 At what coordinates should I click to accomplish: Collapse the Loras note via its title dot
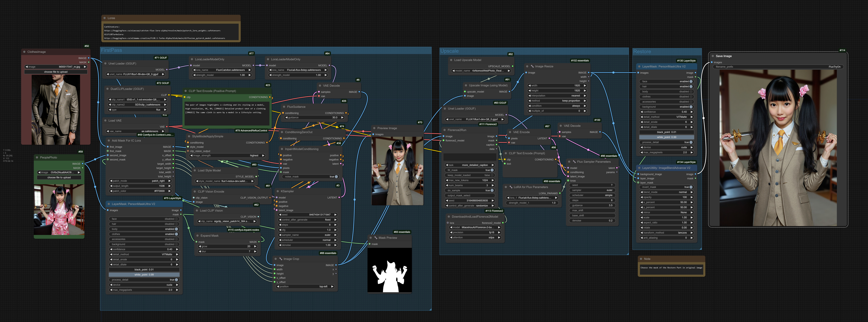click(104, 18)
